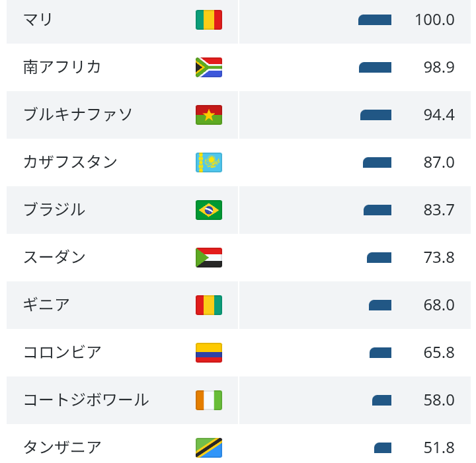Open the 南アフリカ country entry
The width and height of the screenshot is (476, 463).
[x=62, y=67]
